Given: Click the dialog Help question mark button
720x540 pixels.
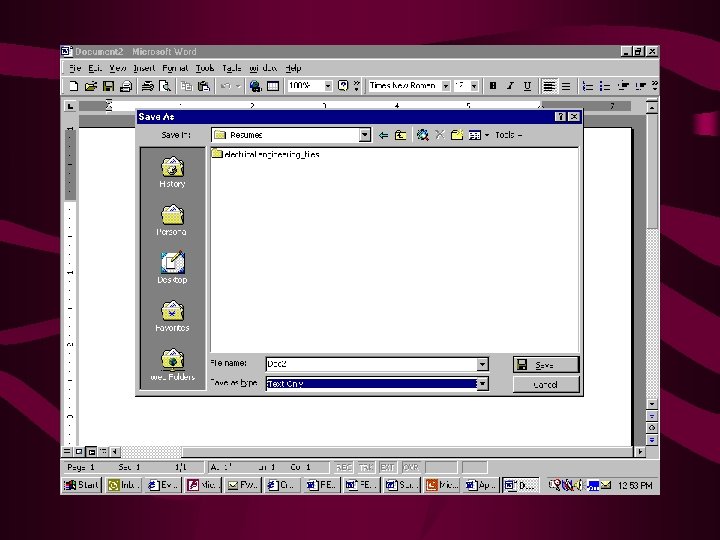Looking at the screenshot, I should (x=560, y=117).
